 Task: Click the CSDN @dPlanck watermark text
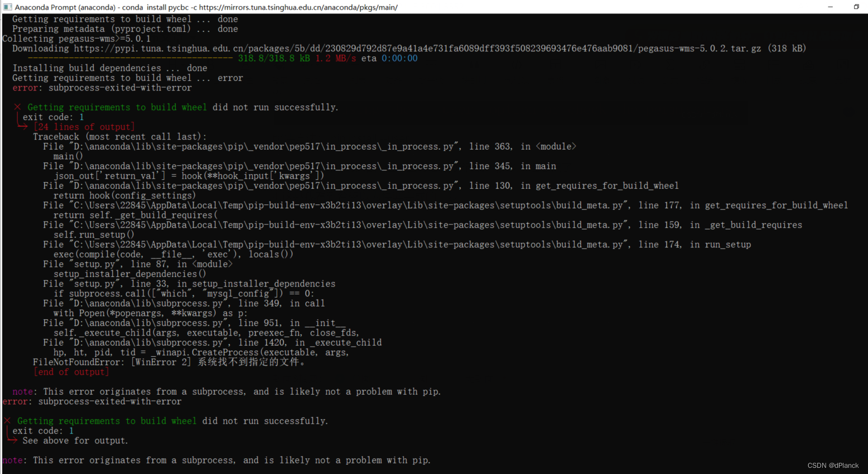tap(833, 465)
